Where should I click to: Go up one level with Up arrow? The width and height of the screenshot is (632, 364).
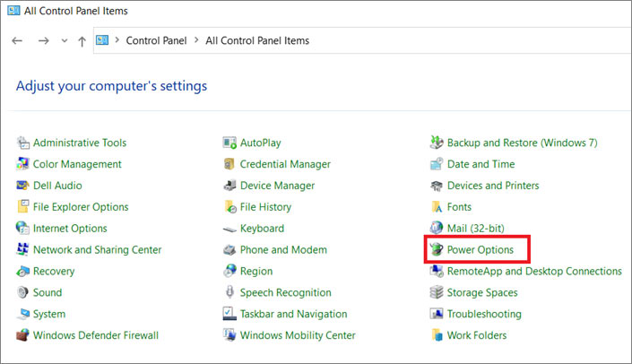pyautogui.click(x=82, y=41)
